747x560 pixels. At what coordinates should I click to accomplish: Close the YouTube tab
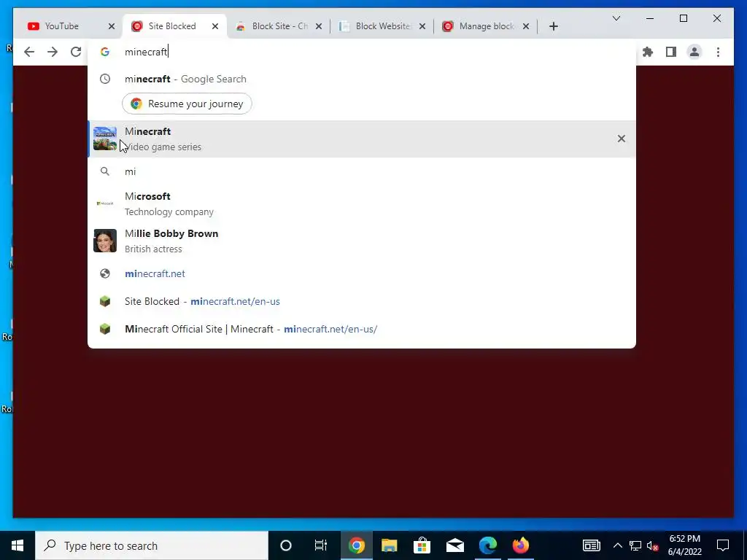(x=112, y=26)
